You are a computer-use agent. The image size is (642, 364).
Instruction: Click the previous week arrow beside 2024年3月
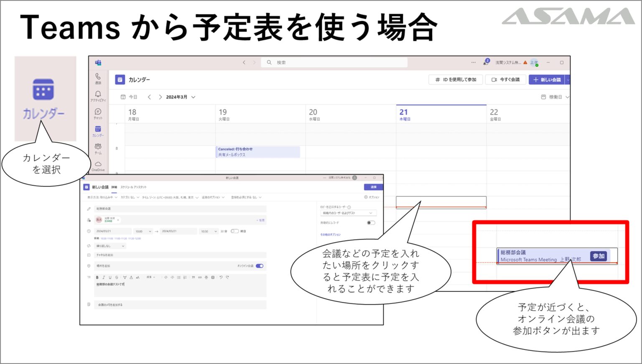(x=149, y=97)
